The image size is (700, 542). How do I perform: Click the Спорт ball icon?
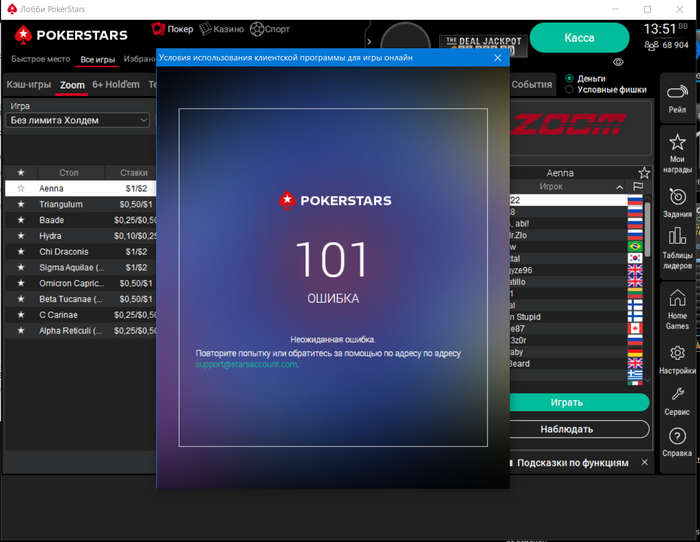click(x=257, y=29)
